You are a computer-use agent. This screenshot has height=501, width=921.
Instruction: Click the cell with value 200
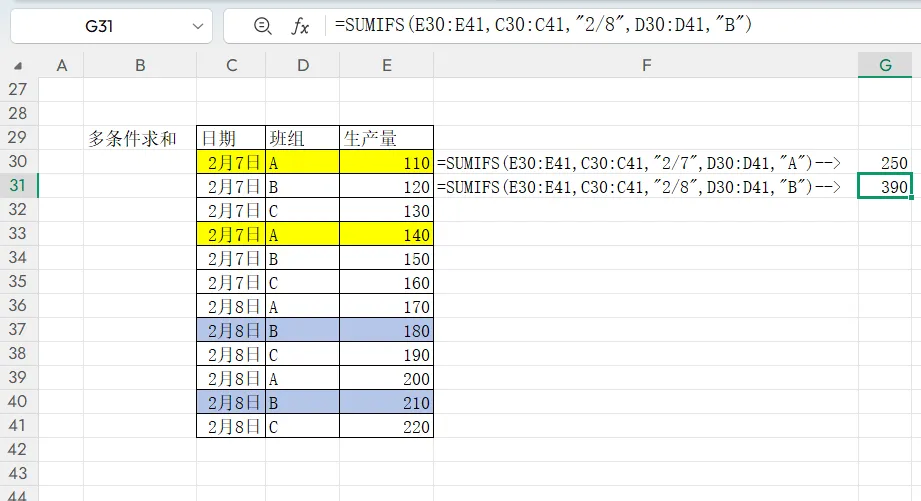(x=386, y=379)
